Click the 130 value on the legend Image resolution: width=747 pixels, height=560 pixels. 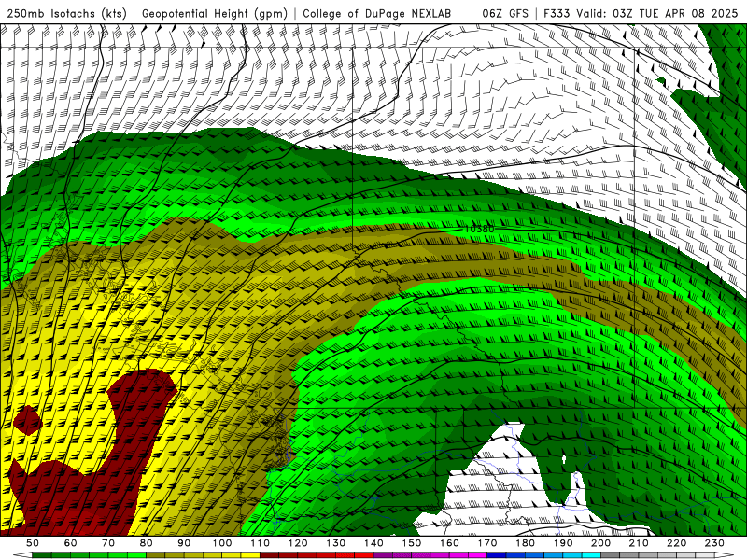[x=336, y=543]
